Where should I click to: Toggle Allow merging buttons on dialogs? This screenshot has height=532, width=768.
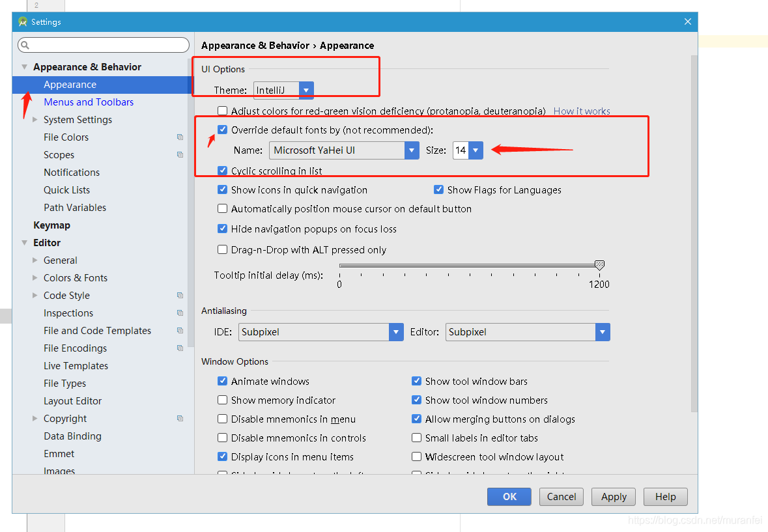coord(417,419)
